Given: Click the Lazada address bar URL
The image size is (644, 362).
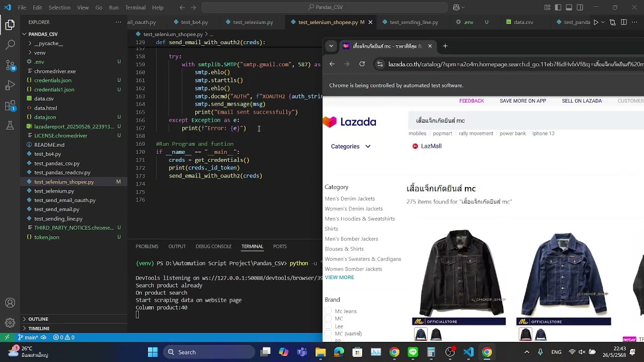Looking at the screenshot, I should 516,64.
